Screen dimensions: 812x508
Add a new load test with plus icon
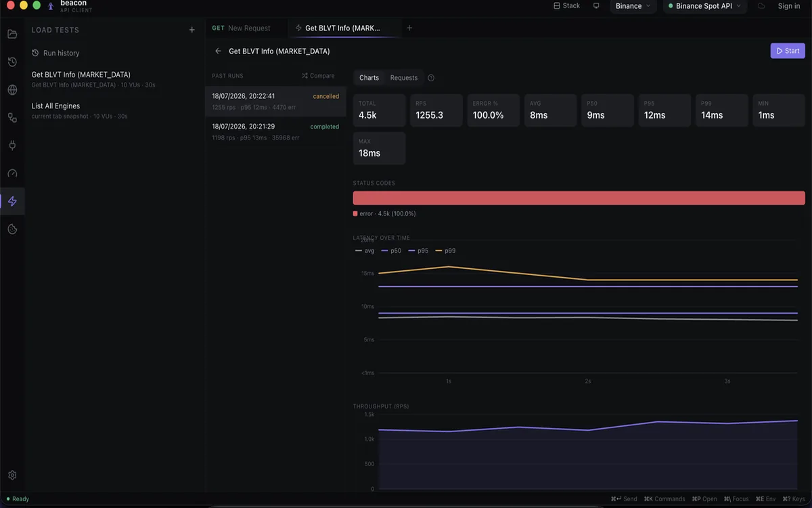[x=192, y=30]
